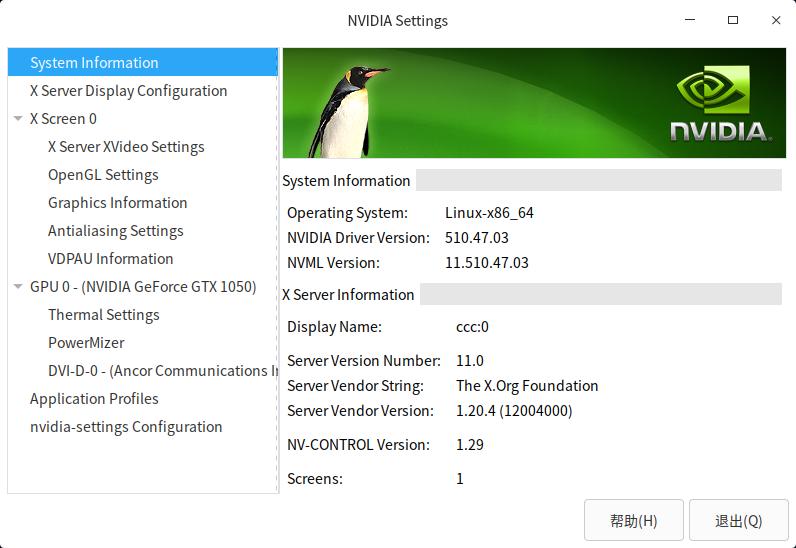Screen dimensions: 796x548
Task: Click the Screens label
Action: [x=315, y=478]
